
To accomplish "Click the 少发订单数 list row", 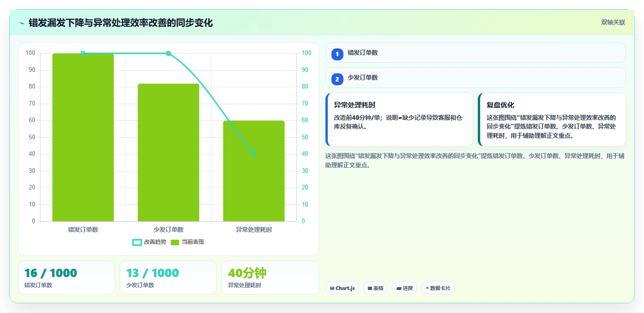I will click(x=476, y=77).
